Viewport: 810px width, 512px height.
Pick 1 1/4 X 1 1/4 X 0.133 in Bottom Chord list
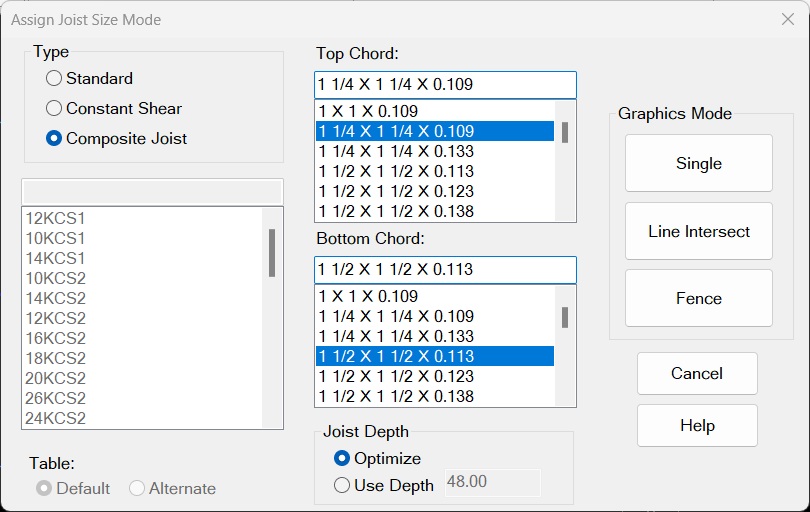[435, 336]
